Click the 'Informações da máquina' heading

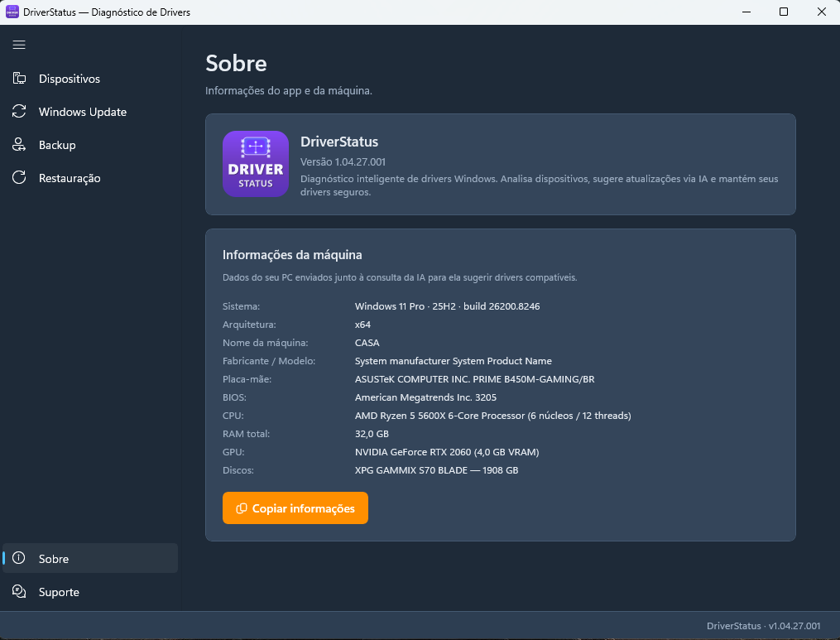click(x=292, y=255)
